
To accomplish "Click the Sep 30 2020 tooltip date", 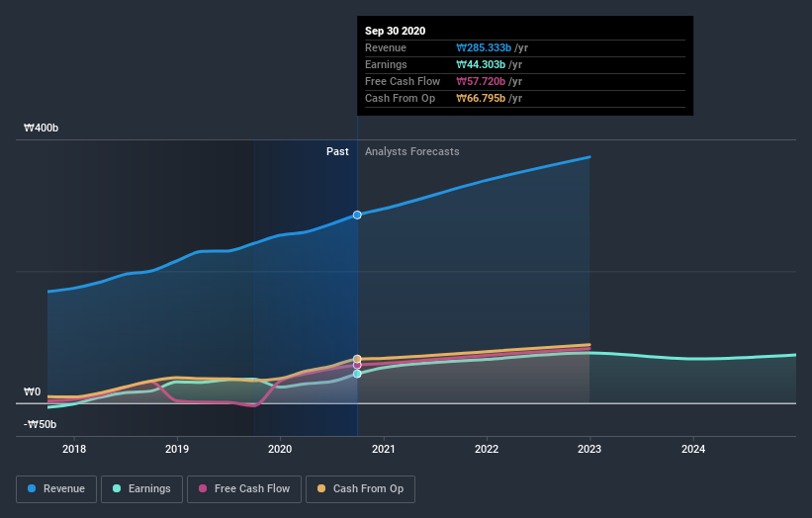I will [396, 31].
